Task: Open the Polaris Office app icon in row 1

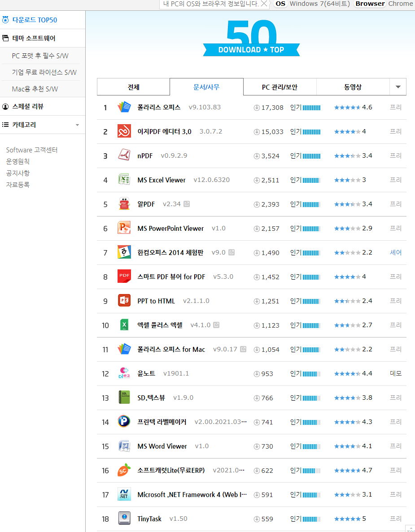Action: point(124,107)
